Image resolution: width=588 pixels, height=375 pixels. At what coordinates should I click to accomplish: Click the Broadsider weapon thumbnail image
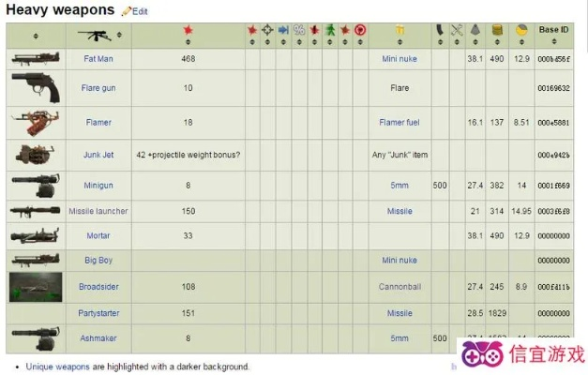point(36,286)
